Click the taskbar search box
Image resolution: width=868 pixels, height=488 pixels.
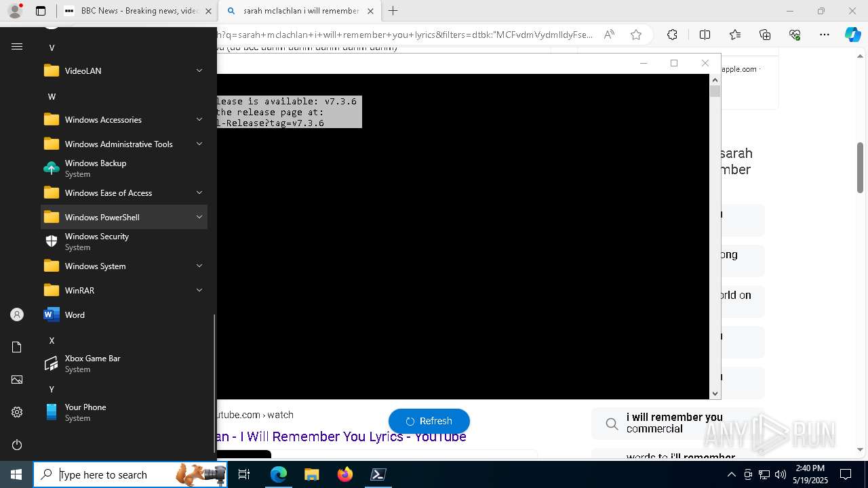pyautogui.click(x=130, y=474)
